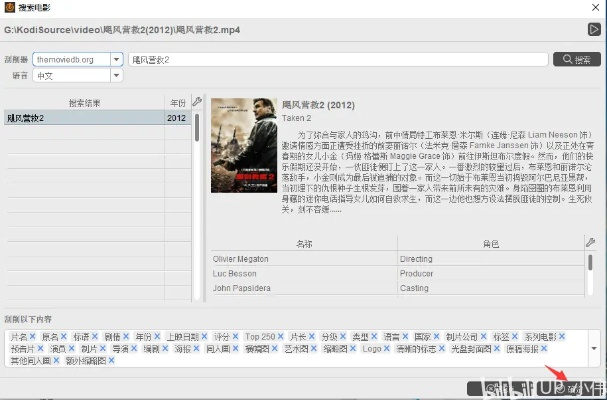Select the John Papsidera row
Viewport: 607px width, 400px height.
coord(398,288)
